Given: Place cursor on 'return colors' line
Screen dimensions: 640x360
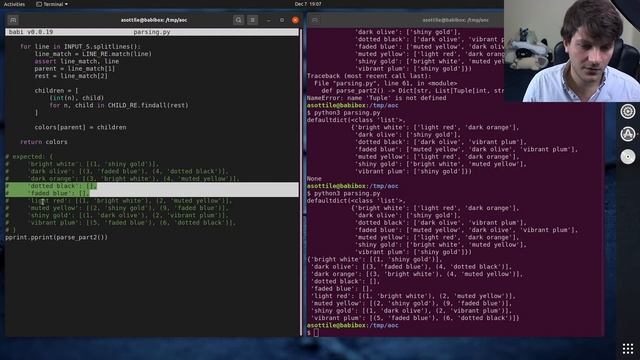Looking at the screenshot, I should click(x=44, y=142).
